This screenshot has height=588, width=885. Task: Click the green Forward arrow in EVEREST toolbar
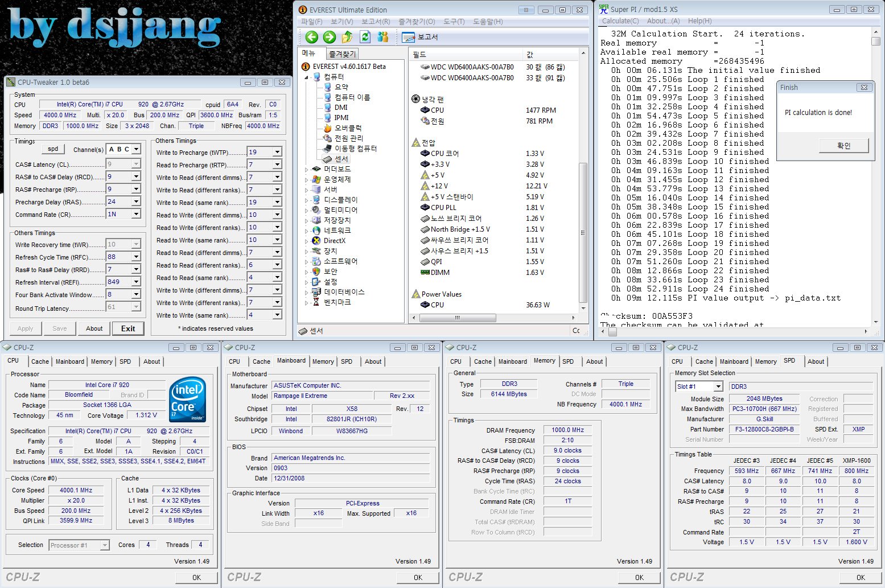[x=330, y=37]
